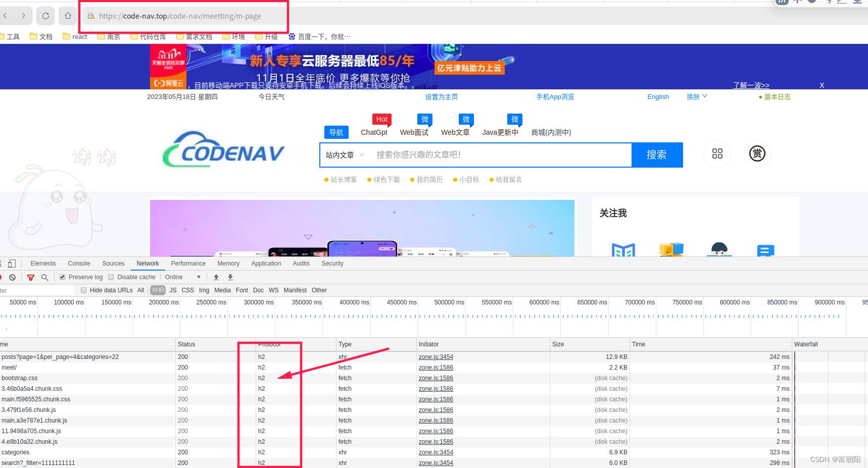Open the react bookmark folder
The image size is (868, 468).
coord(75,36)
